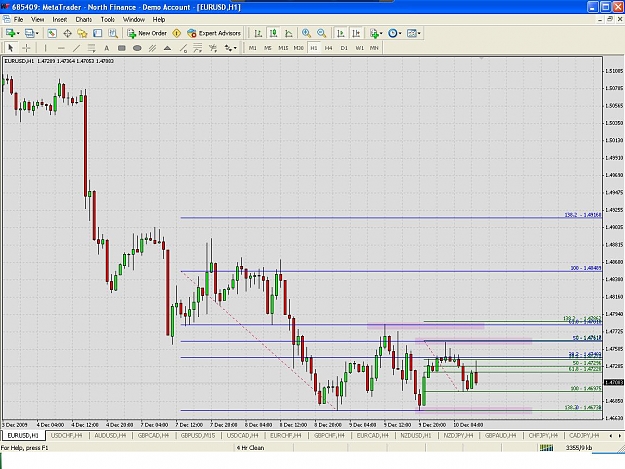Open the Tools menu

pyautogui.click(x=108, y=20)
